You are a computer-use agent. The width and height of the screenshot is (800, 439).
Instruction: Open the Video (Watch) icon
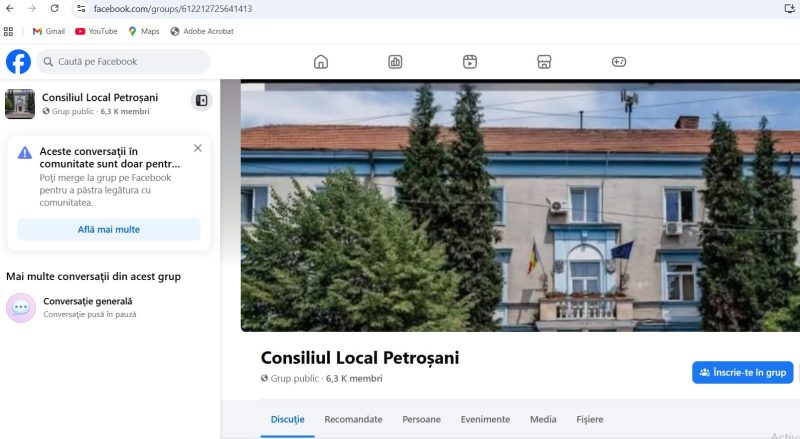click(x=470, y=62)
